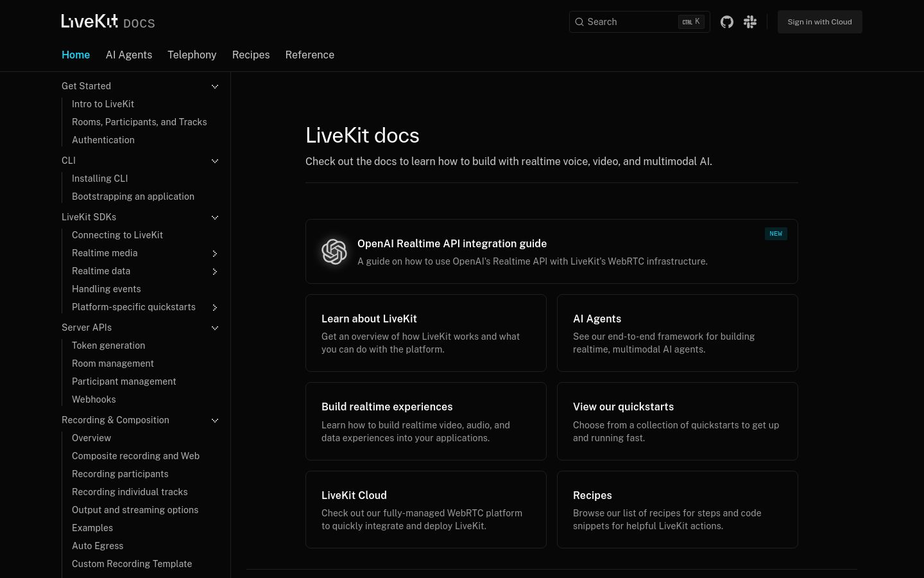
Task: Open the Handling events page
Action: click(107, 289)
